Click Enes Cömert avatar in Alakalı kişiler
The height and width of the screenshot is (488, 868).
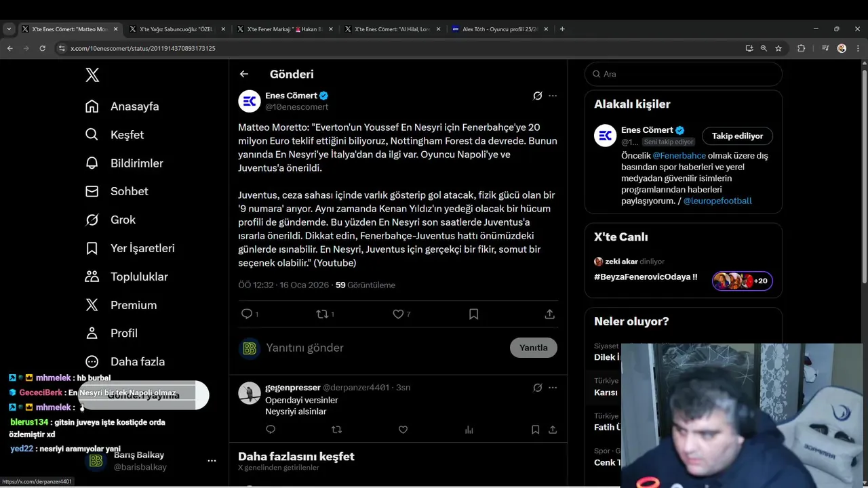[605, 136]
